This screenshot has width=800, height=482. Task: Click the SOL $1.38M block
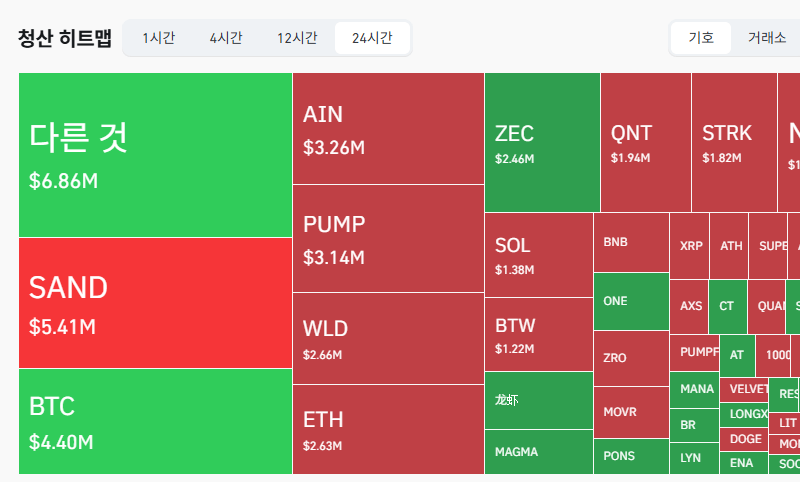tap(539, 255)
